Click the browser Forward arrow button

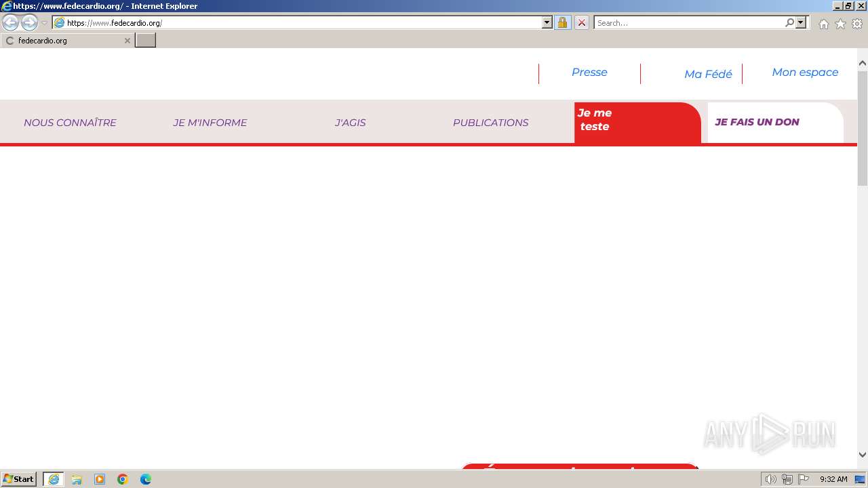tap(29, 23)
